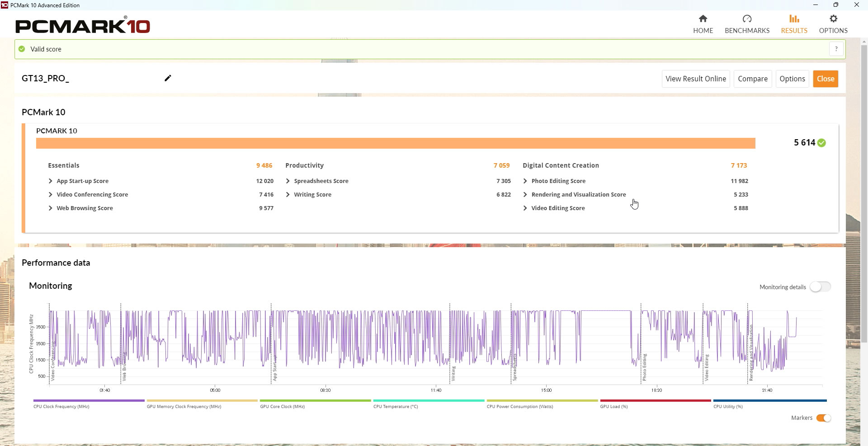Click the View Result Online button

coord(695,79)
